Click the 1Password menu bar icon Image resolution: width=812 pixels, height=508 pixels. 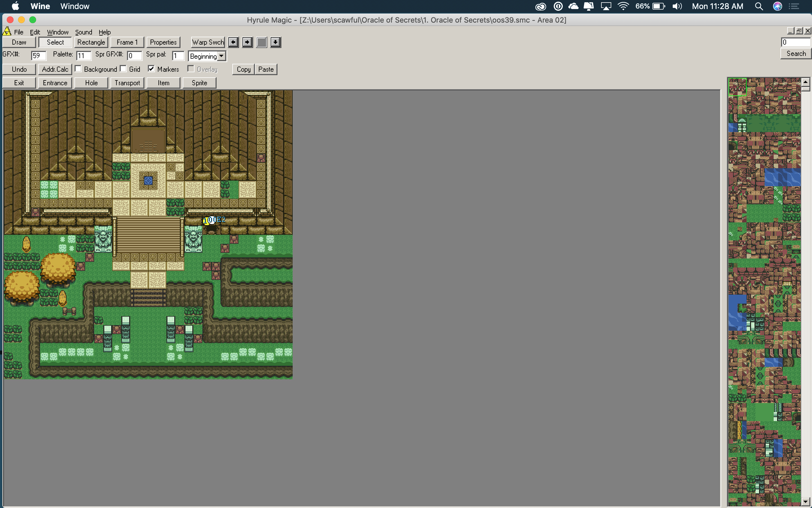[x=558, y=6]
